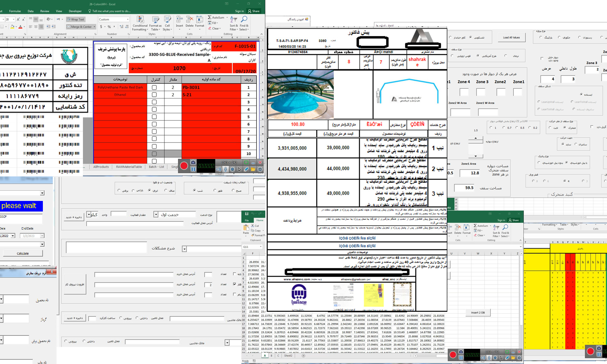Click the swimming pool photo thumbnail
This screenshot has height=364, width=607.
(300, 94)
